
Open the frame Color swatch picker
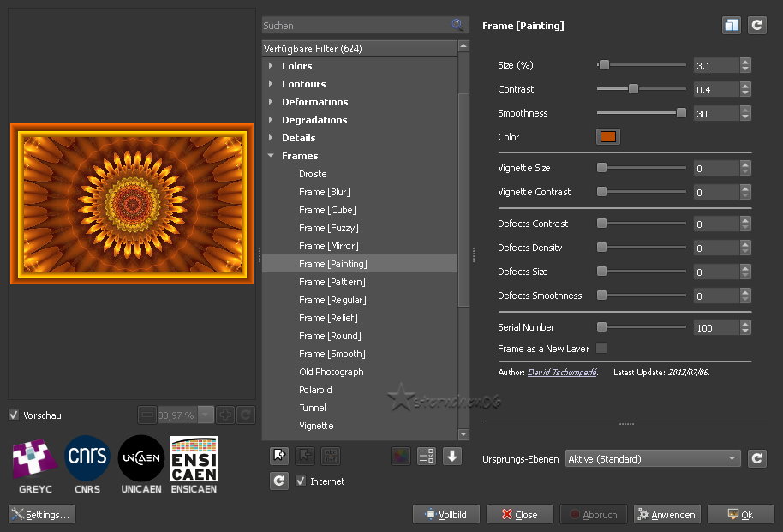tap(608, 137)
